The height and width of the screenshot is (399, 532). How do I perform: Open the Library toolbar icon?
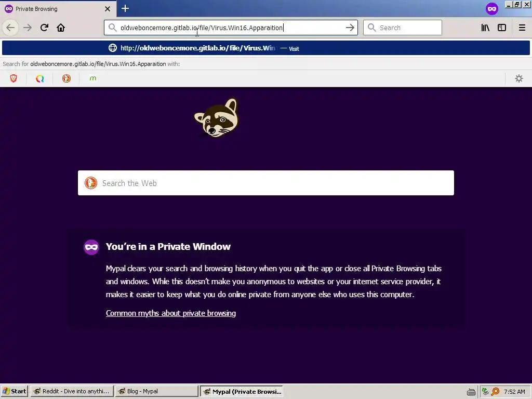(x=485, y=28)
